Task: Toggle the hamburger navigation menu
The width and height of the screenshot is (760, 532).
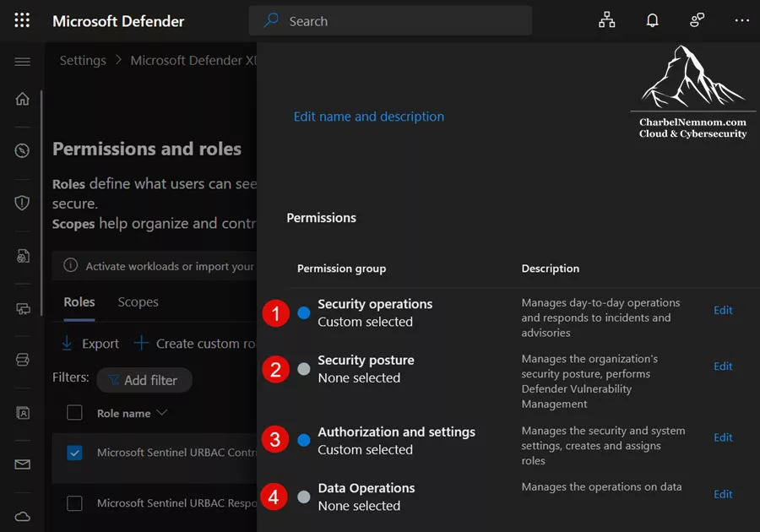Action: pyautogui.click(x=22, y=62)
